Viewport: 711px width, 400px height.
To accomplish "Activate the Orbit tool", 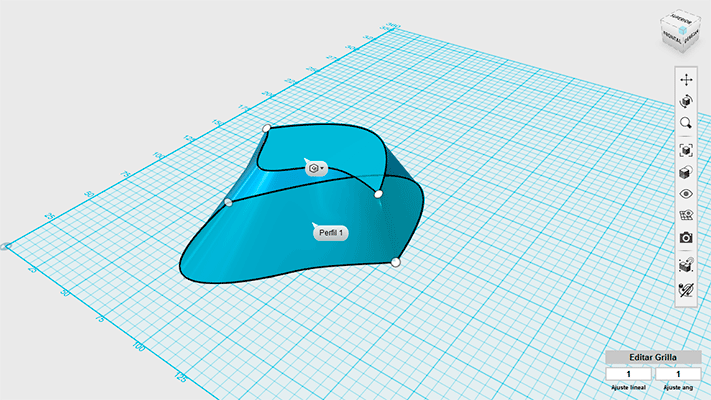I will pyautogui.click(x=686, y=101).
